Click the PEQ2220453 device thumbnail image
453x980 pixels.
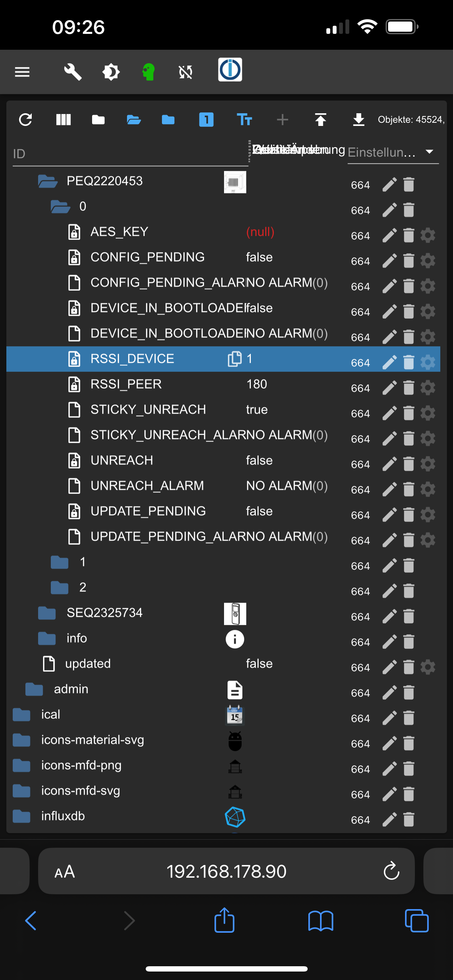point(235,182)
